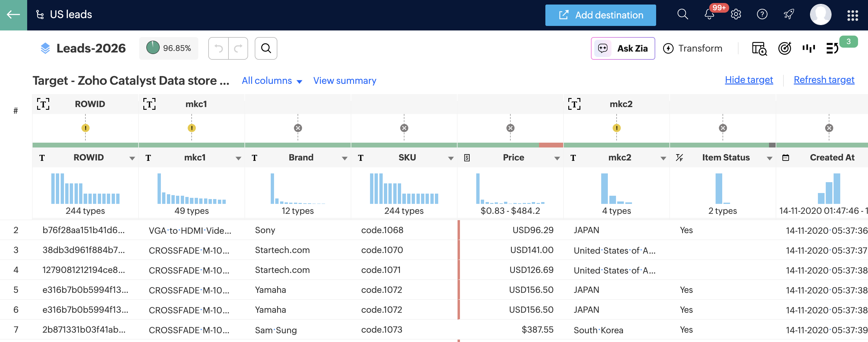The height and width of the screenshot is (342, 868).
Task: Open the Transform menu
Action: pyautogui.click(x=693, y=49)
